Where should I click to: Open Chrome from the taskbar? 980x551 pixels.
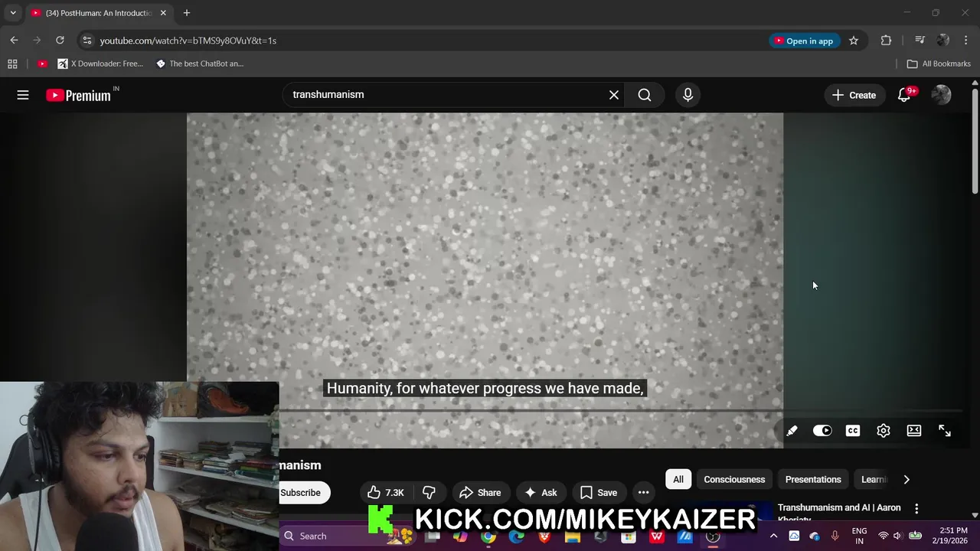click(x=488, y=536)
